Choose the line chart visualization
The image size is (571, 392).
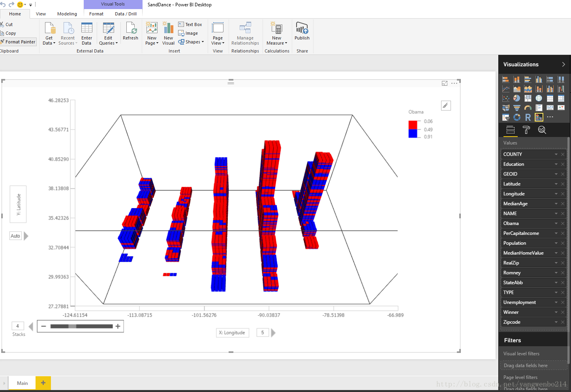[x=505, y=89]
